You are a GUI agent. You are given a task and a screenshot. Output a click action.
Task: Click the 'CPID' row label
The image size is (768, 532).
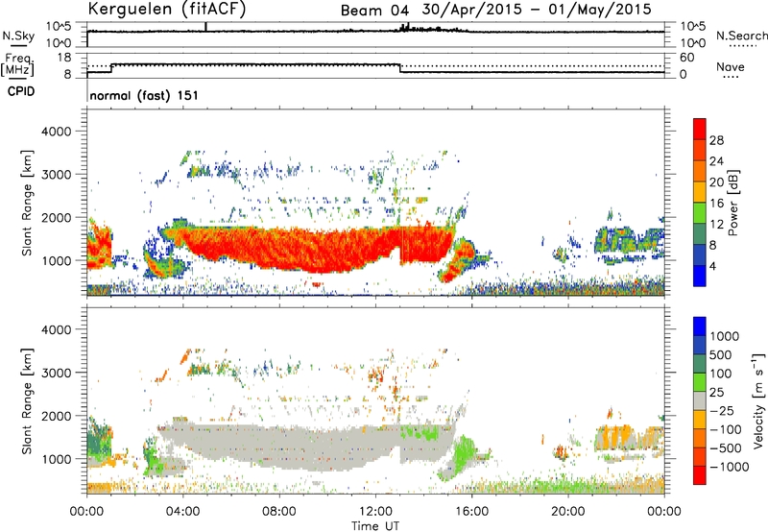coord(21,91)
